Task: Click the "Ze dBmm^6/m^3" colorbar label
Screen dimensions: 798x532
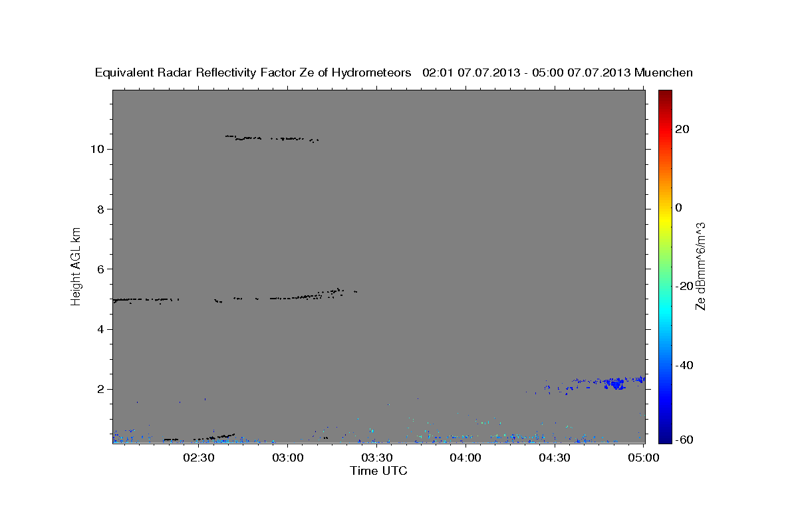Action: (700, 266)
